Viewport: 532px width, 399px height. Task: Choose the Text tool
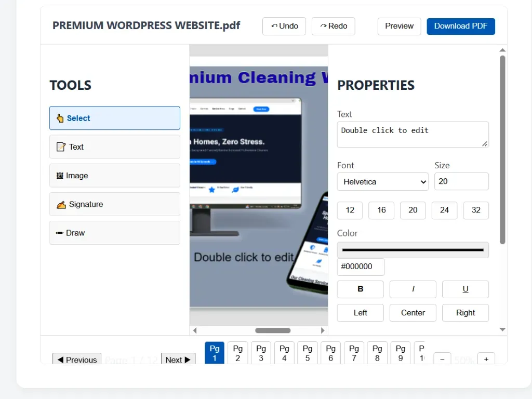coord(115,147)
